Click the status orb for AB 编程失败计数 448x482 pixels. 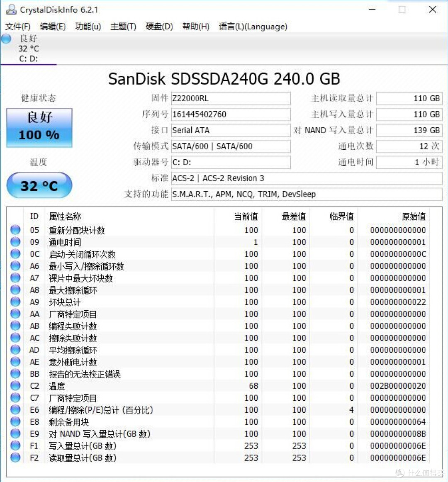point(15,326)
